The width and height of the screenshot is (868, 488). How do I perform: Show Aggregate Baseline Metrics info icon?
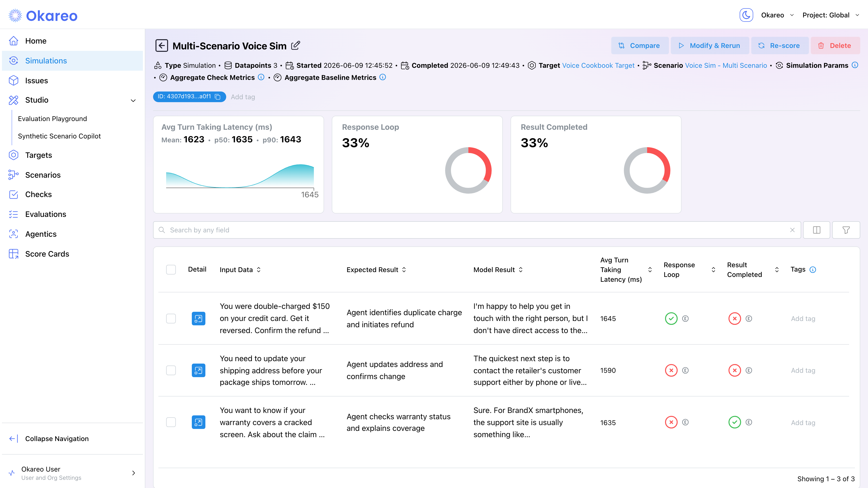(x=383, y=77)
